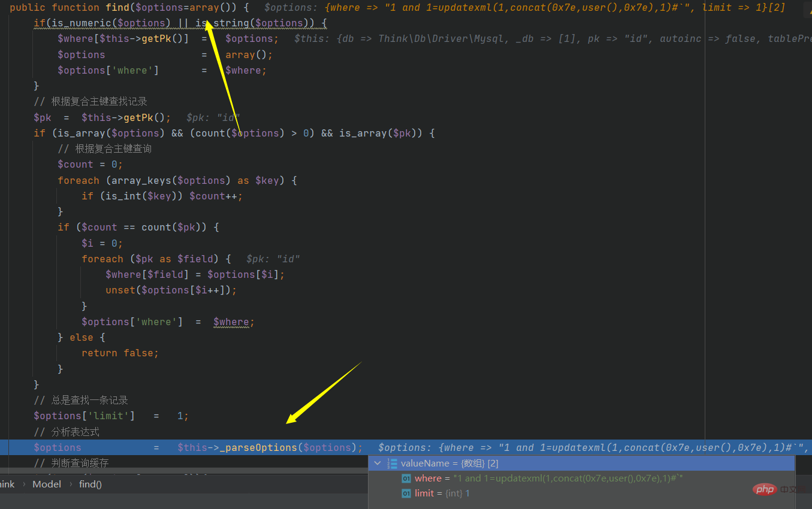Click the $i = 0; line

coord(102,243)
